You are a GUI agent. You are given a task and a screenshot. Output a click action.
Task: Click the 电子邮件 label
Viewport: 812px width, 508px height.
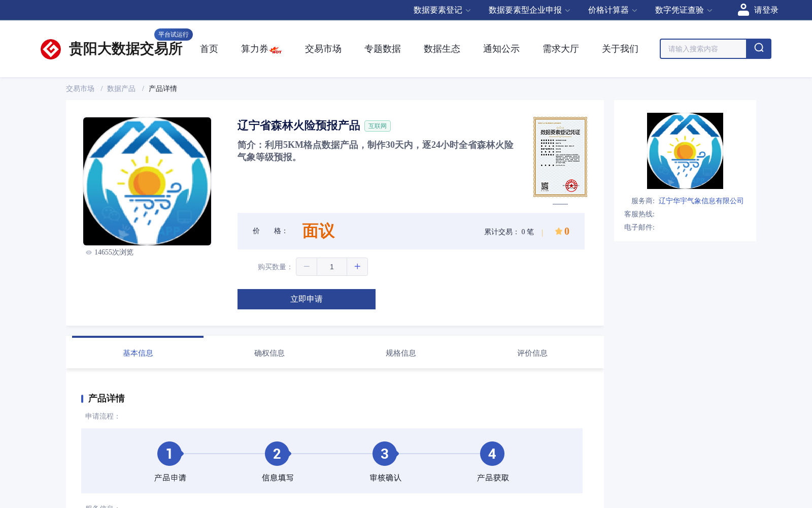[639, 228]
